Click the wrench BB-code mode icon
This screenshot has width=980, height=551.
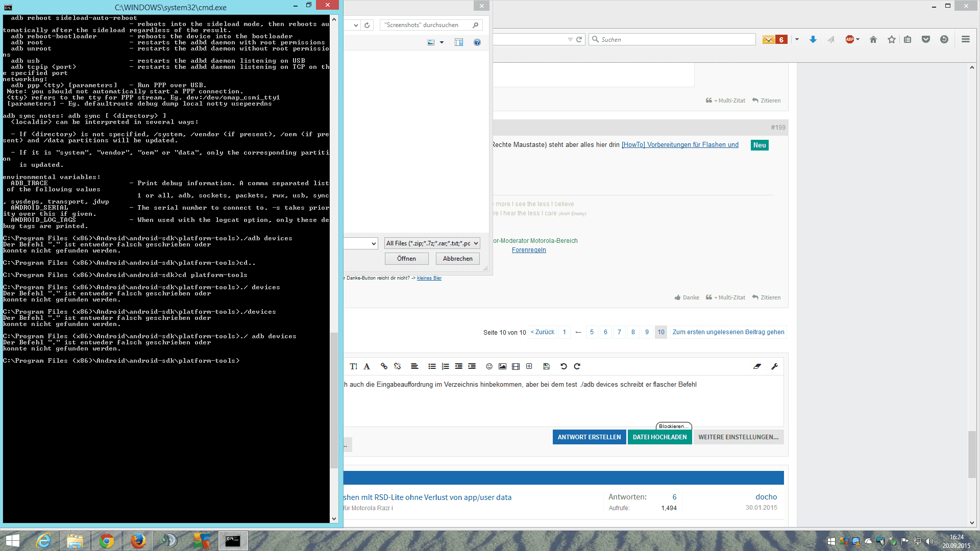pos(774,366)
